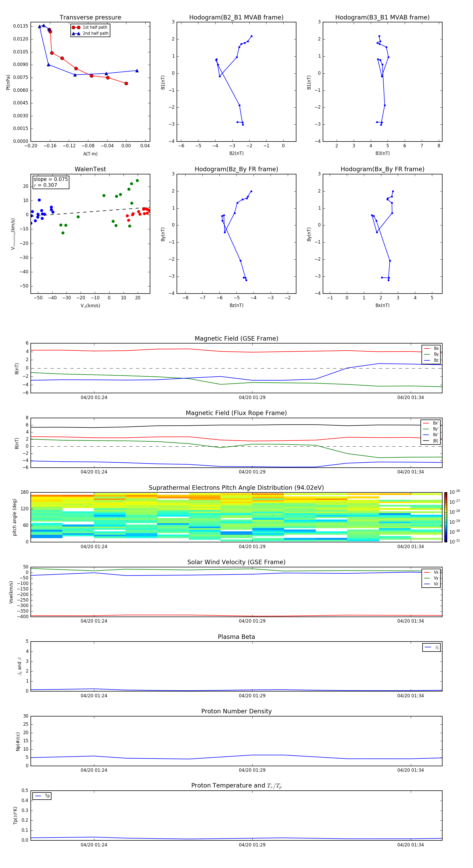Click 'B3(nT)' x-axis label
This screenshot has height=868, width=473.
[x=382, y=153]
